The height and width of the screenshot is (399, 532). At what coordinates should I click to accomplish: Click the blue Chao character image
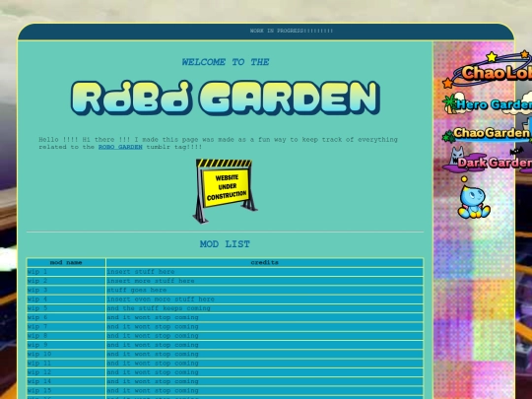tap(474, 197)
